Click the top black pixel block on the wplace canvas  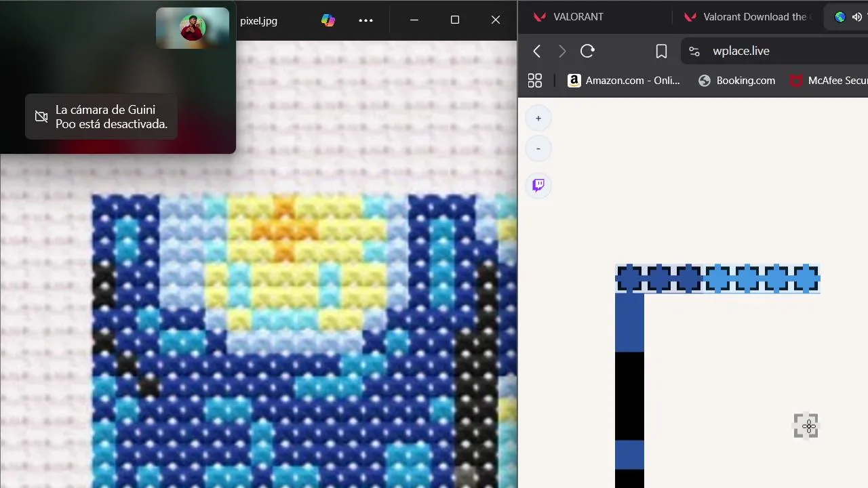tap(629, 396)
